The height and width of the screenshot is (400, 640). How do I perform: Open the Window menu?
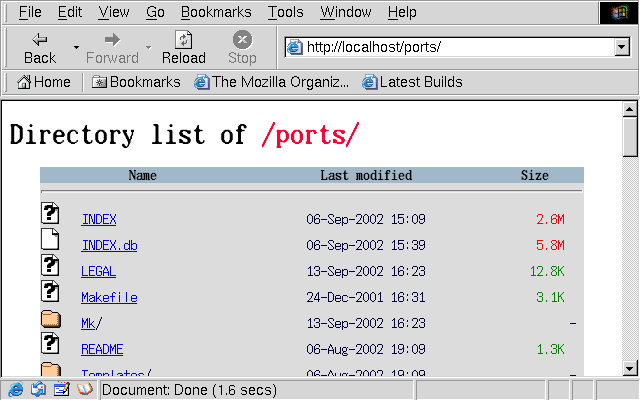(346, 12)
